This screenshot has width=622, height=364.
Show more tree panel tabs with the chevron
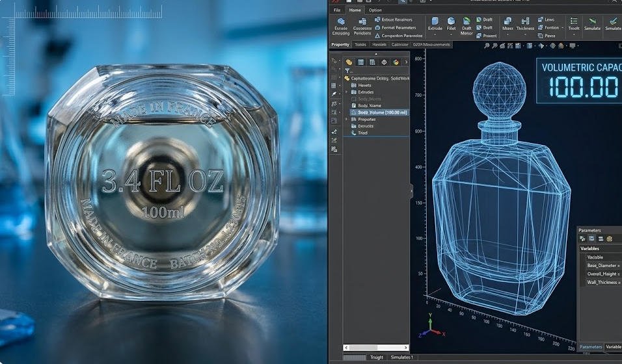pos(406,62)
